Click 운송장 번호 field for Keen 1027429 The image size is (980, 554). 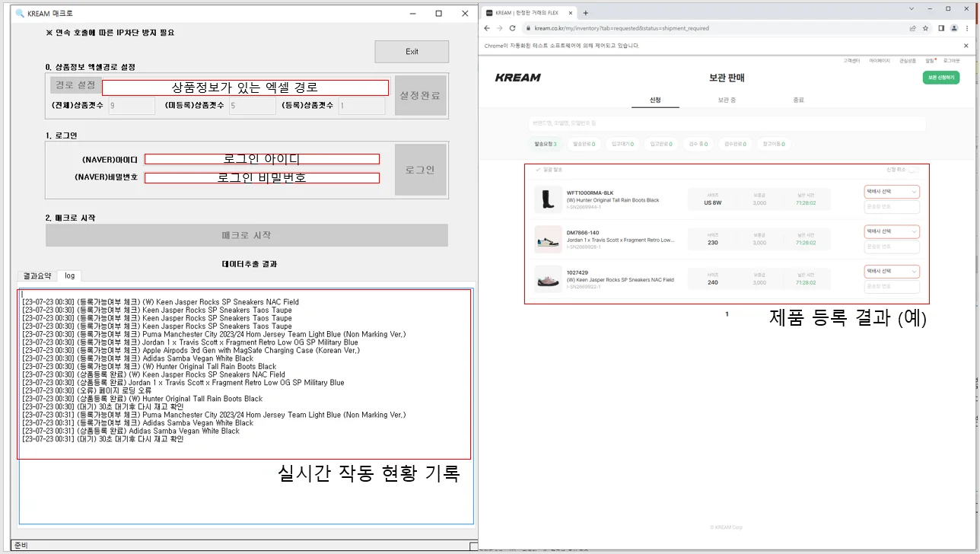click(892, 286)
